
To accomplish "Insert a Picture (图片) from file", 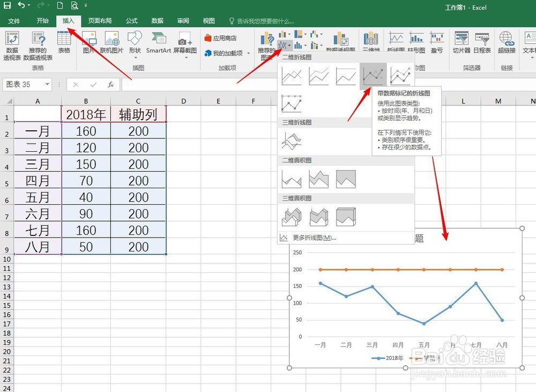I will pyautogui.click(x=88, y=43).
